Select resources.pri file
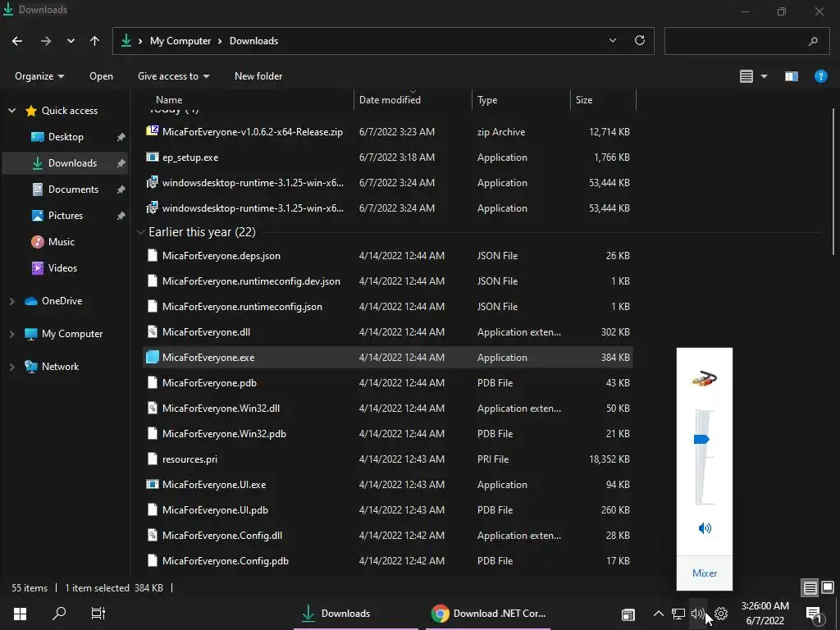Screen dimensions: 840x630 click(189, 459)
